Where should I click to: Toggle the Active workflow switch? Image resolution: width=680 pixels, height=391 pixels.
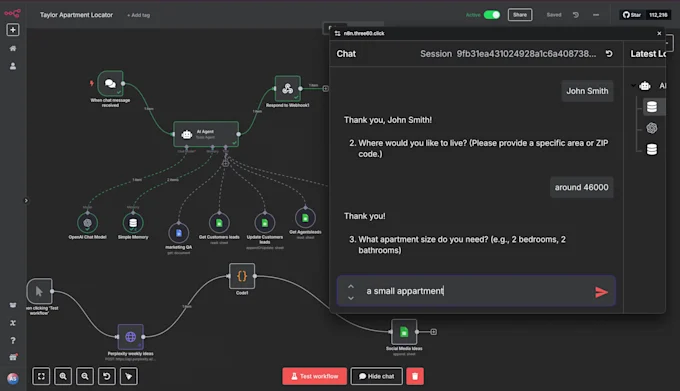pyautogui.click(x=492, y=15)
